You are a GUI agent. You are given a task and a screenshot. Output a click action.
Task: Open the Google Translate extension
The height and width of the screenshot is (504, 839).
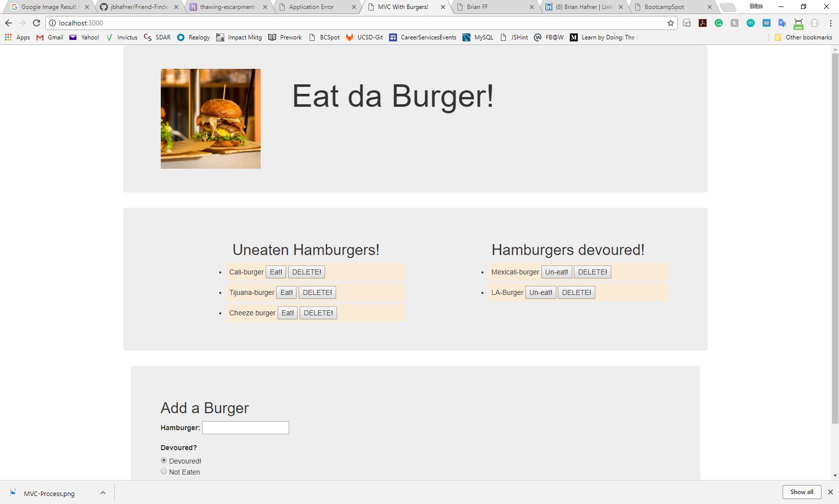coord(783,23)
